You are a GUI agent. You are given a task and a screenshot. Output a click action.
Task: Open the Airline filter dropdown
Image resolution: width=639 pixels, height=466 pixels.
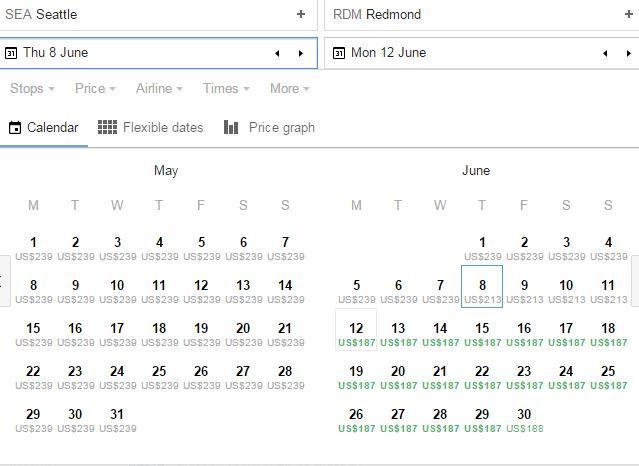[159, 89]
